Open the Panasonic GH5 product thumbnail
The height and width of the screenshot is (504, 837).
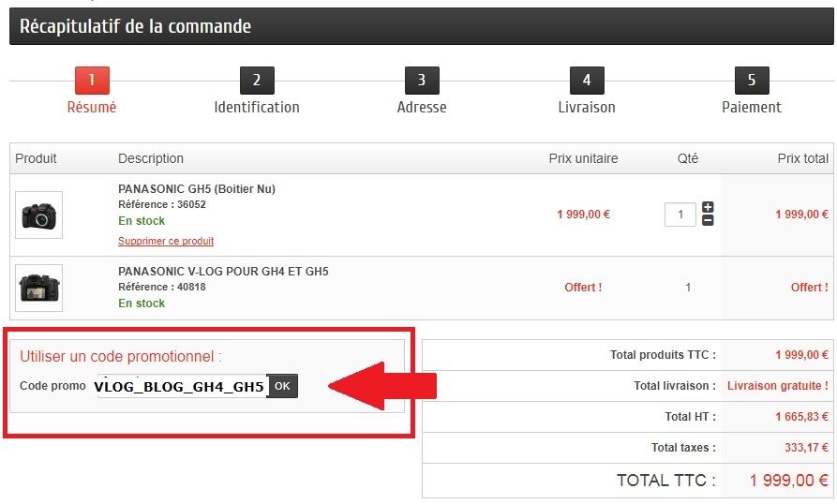click(39, 215)
